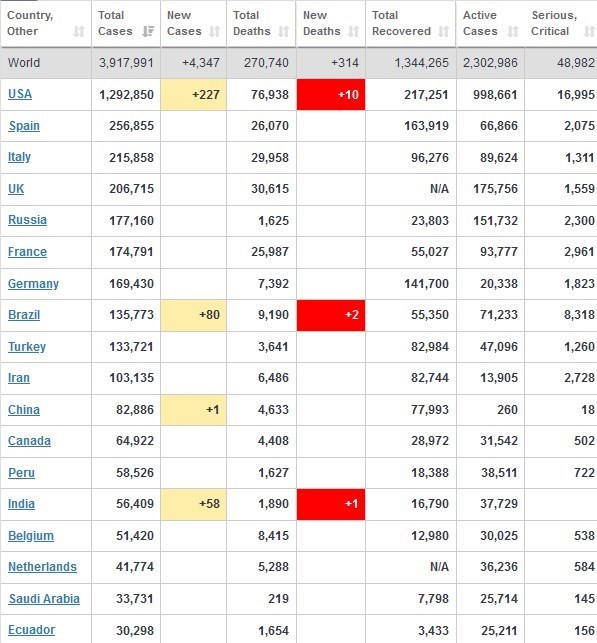Screen dimensions: 597x643
Task: Click the India country link
Action: pos(21,504)
